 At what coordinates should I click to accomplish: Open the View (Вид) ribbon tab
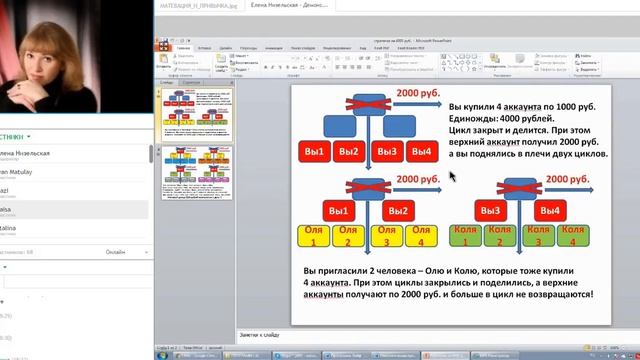(363, 48)
